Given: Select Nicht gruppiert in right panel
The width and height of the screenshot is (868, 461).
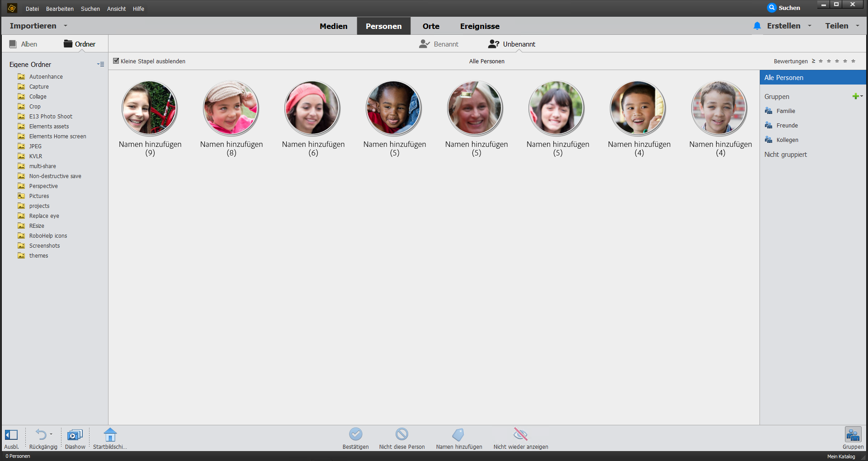Looking at the screenshot, I should click(786, 155).
